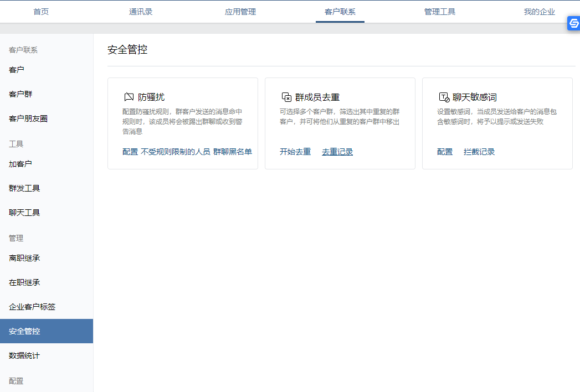The image size is (580, 392).
Task: Select the 我的企业 tab
Action: 540,12
